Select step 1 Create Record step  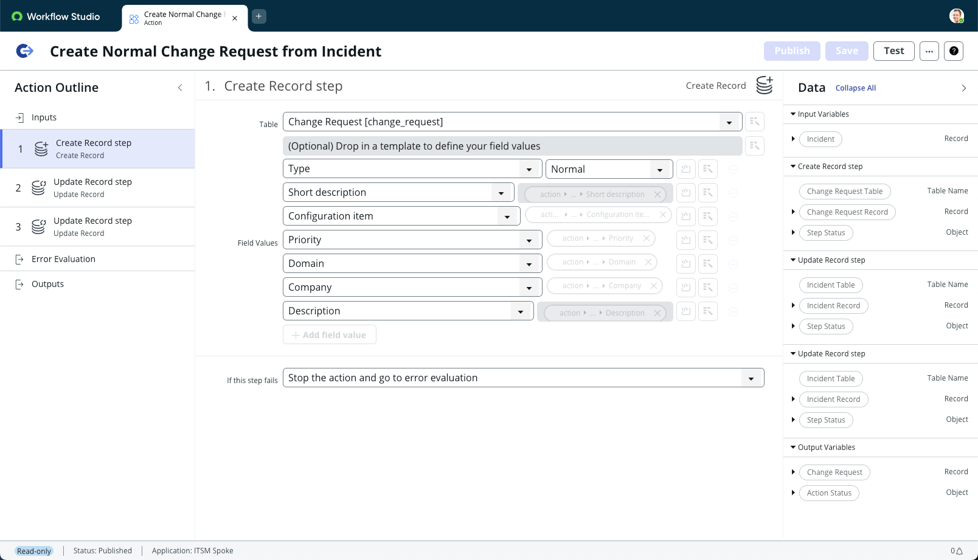(97, 149)
